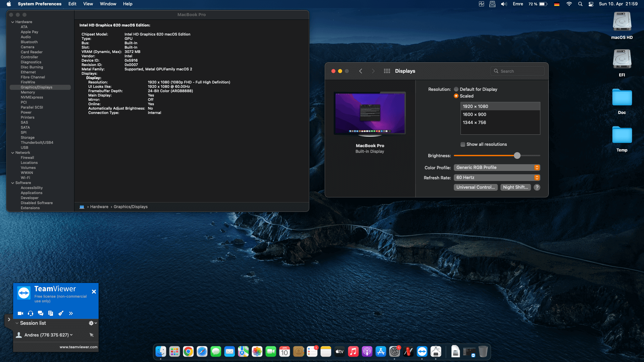
Task: Open TeamViewer file transfer documents icon
Action: (51, 313)
